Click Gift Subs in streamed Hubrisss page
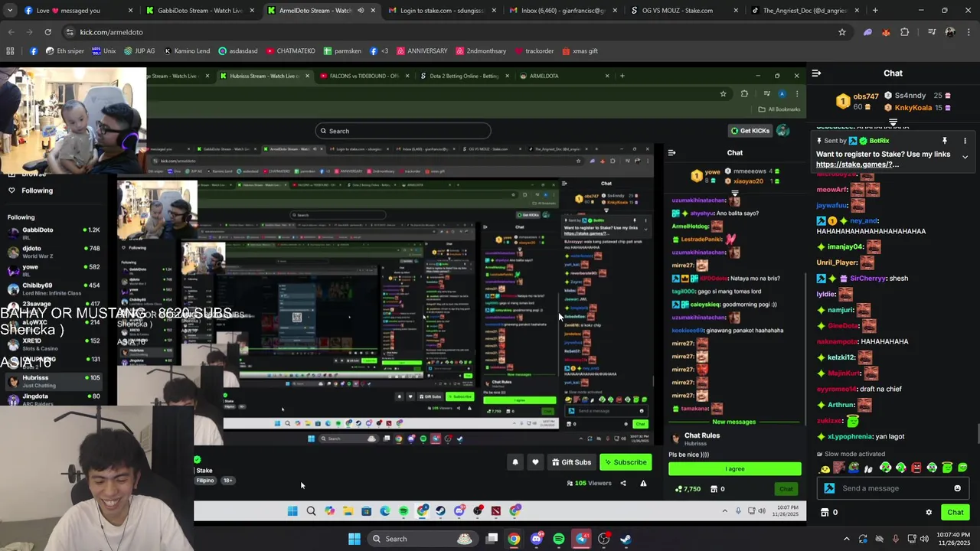 point(571,462)
